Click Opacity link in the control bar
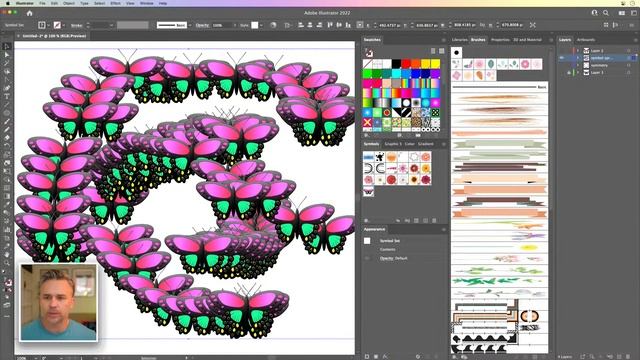Viewport: 640px width, 360px height. click(x=202, y=25)
